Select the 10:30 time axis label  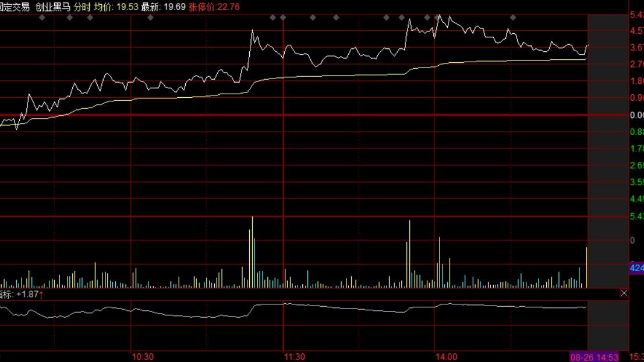pos(143,356)
